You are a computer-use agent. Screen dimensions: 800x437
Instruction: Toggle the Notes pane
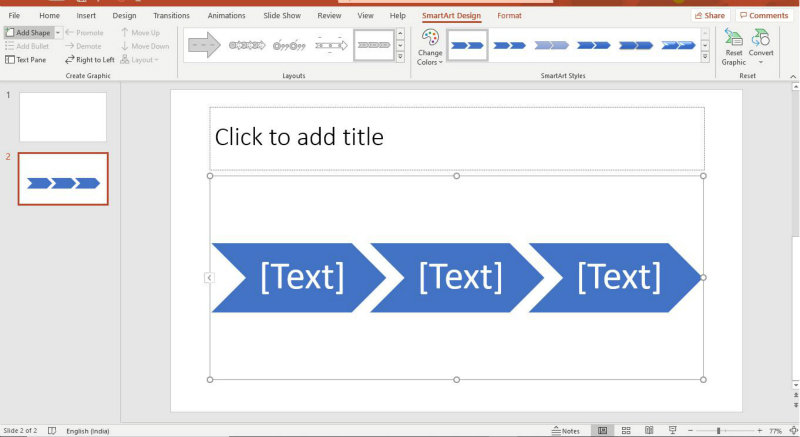point(565,430)
